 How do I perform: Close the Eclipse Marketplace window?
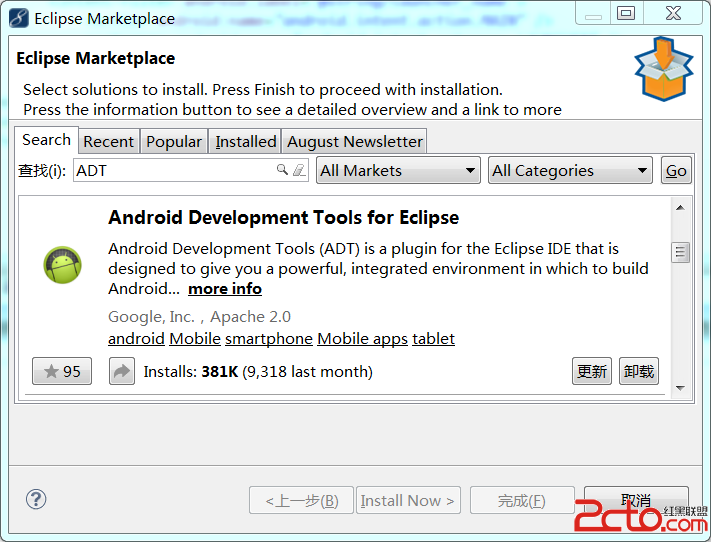[673, 13]
